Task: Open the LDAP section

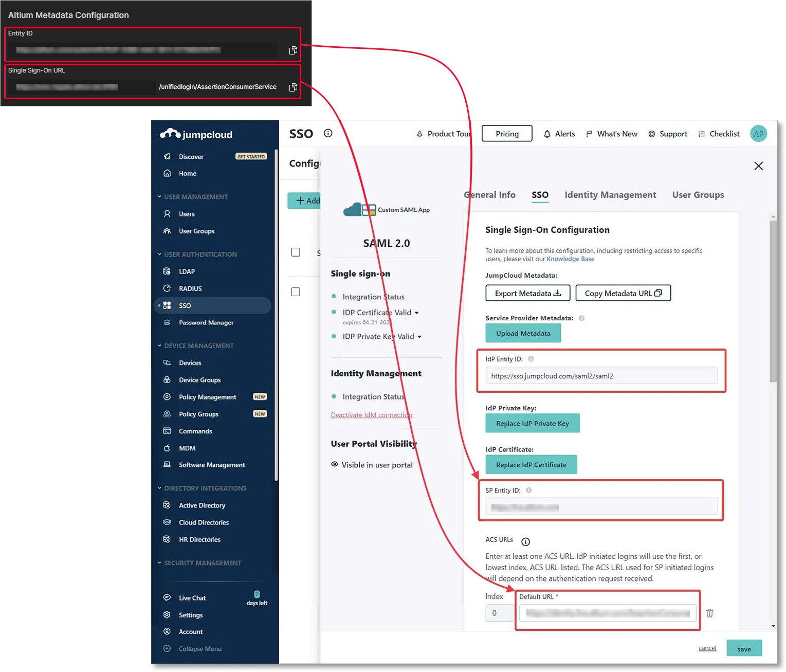Action: (x=187, y=271)
